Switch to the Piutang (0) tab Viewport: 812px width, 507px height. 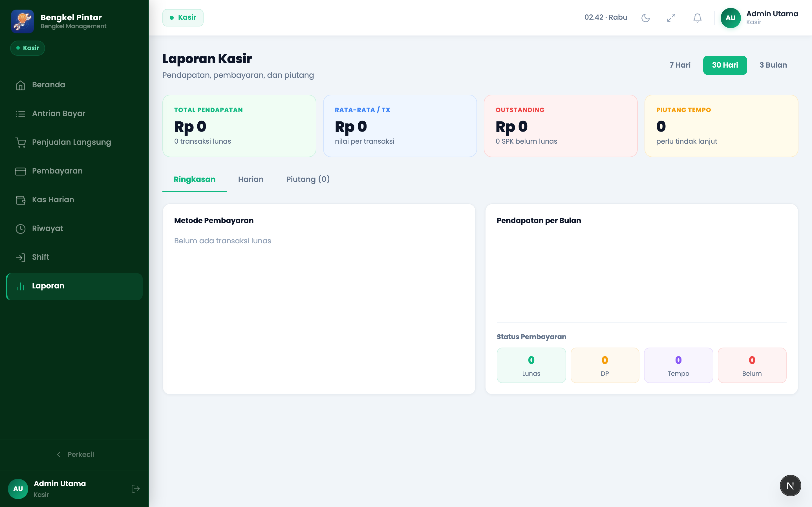308,179
